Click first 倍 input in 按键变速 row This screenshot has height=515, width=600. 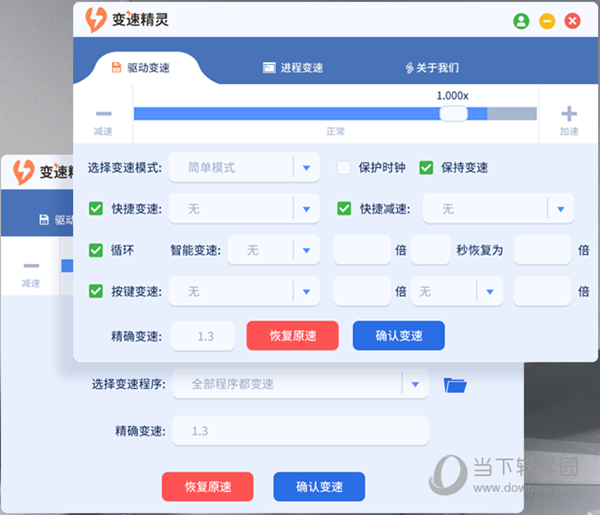click(362, 291)
